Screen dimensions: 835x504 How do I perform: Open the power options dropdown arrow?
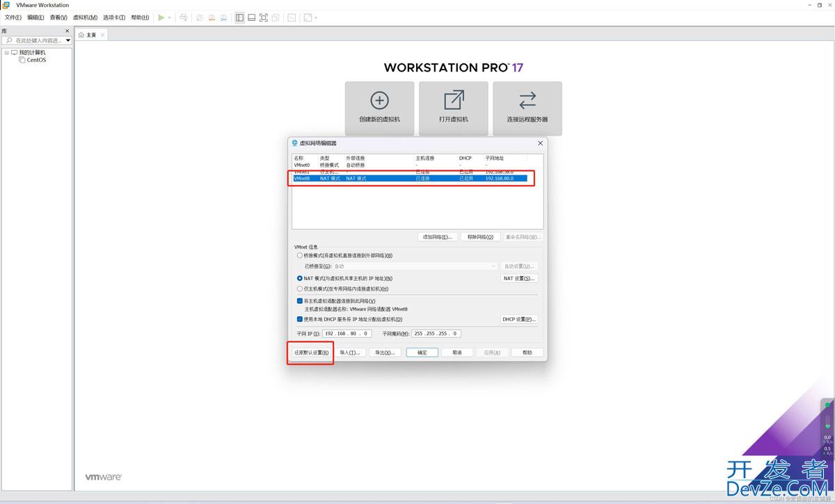(169, 17)
